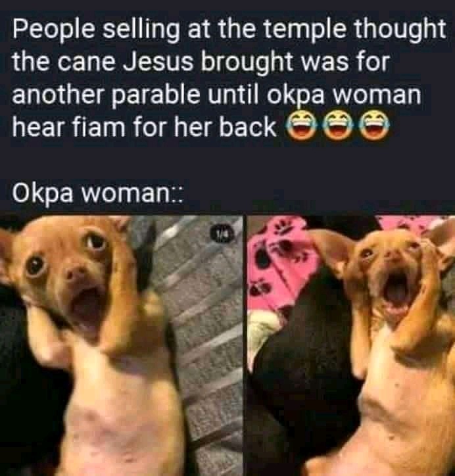Screen dimensions: 455x476
Task: Click the divider between the two photos
Action: coord(245,345)
